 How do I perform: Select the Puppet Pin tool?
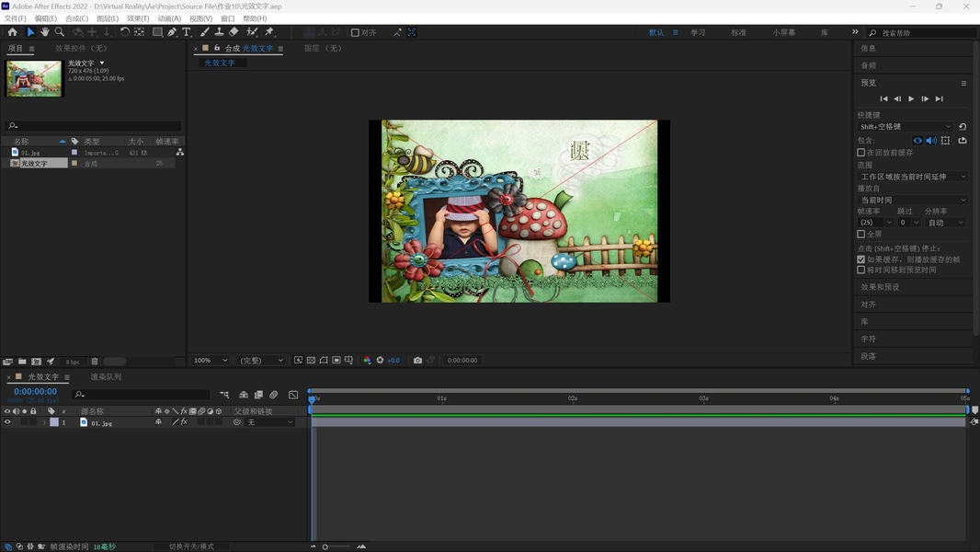(x=269, y=32)
